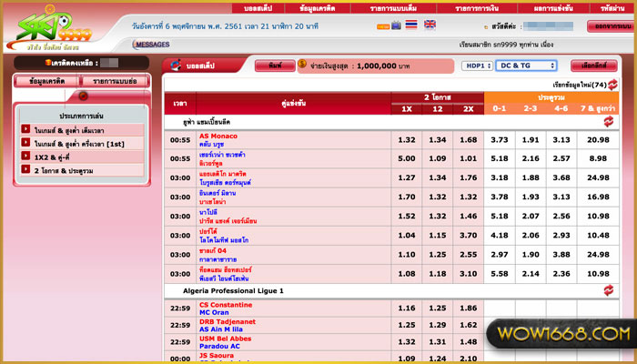Click the refresh icon in the Algeria Professional Ligue 1 row
Image resolution: width=637 pixels, height=364 pixels.
coord(608,290)
